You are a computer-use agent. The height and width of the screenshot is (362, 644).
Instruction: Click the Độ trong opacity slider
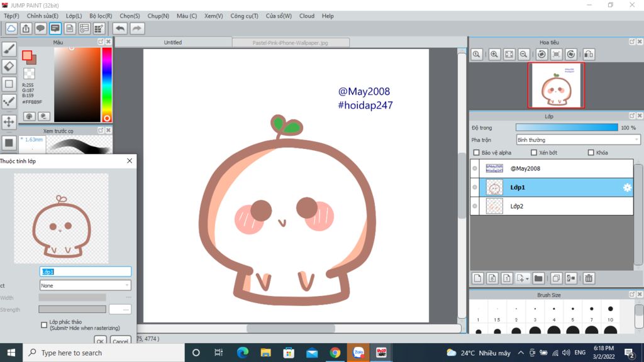[567, 128]
